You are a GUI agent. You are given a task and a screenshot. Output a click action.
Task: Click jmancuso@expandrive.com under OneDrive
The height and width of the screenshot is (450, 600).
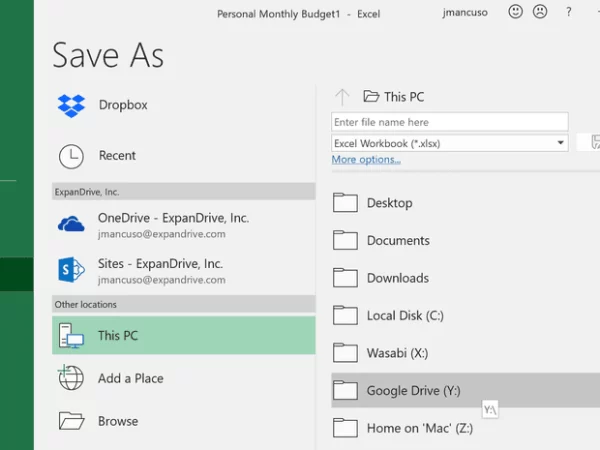pos(161,234)
